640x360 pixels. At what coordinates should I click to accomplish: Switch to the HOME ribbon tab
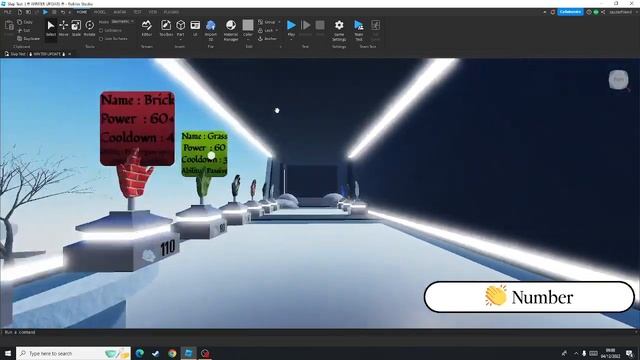point(82,12)
